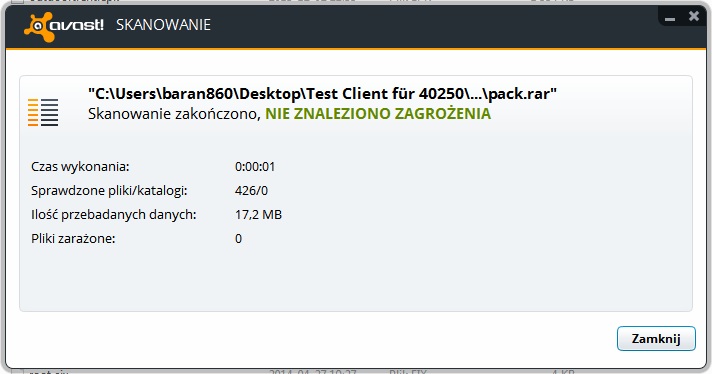The width and height of the screenshot is (712, 374).
Task: Click the Zamknij button
Action: tap(656, 339)
